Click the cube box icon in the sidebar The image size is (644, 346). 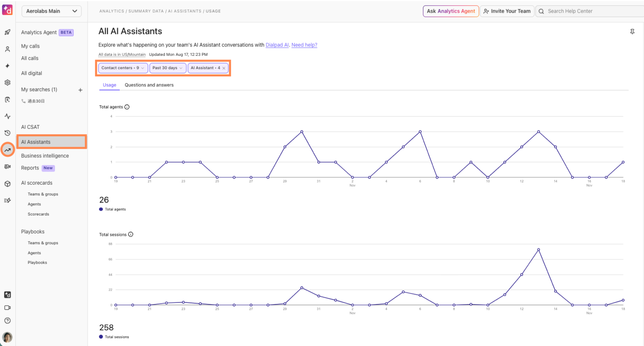[x=7, y=184]
